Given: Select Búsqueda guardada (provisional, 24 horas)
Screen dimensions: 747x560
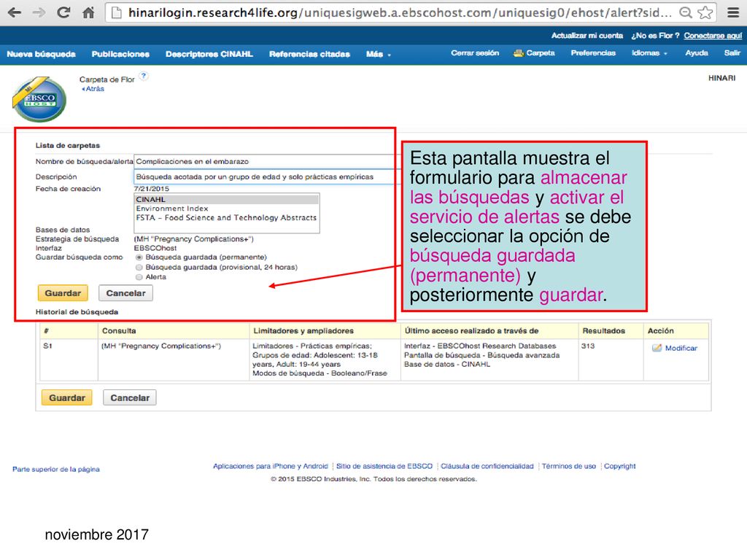Looking at the screenshot, I should point(139,268).
